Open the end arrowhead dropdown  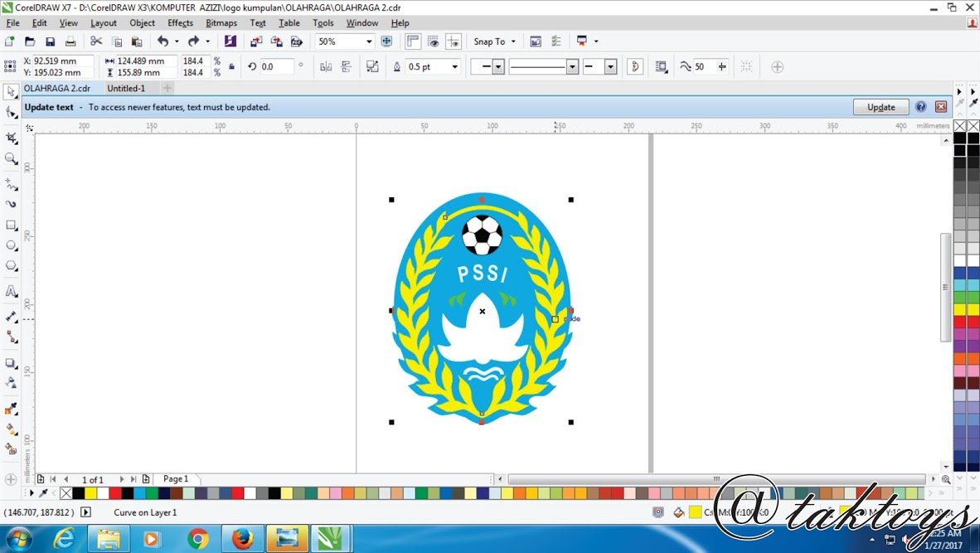pos(610,67)
